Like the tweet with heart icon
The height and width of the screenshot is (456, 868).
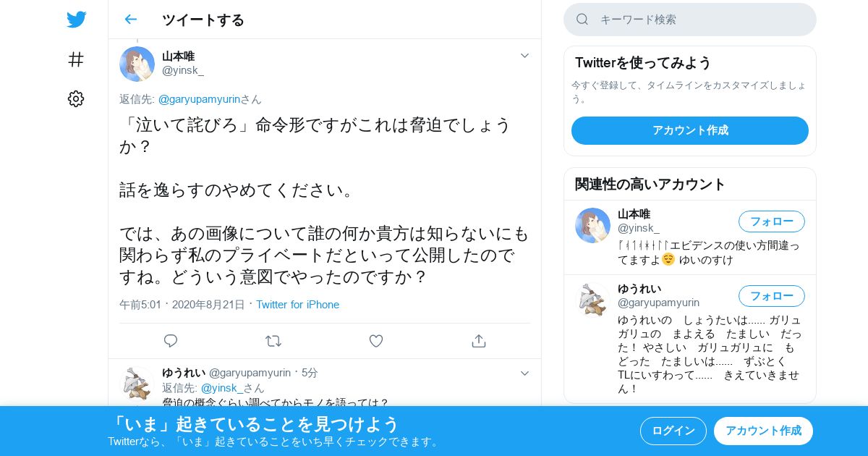tap(376, 341)
